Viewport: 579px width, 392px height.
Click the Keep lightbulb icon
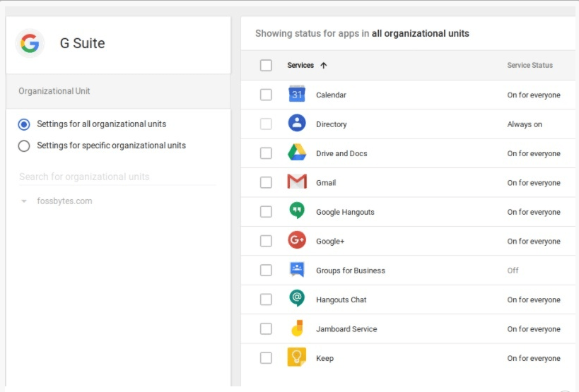pos(297,357)
